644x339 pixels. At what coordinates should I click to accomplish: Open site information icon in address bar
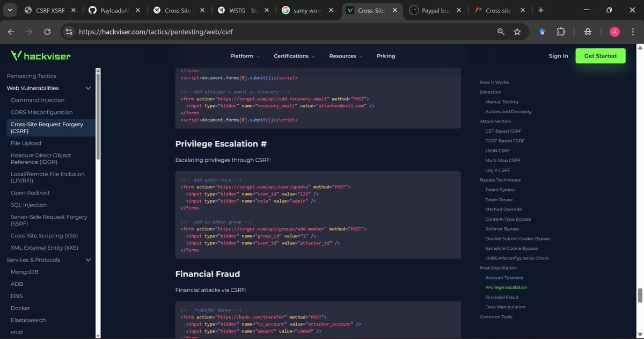pyautogui.click(x=69, y=32)
